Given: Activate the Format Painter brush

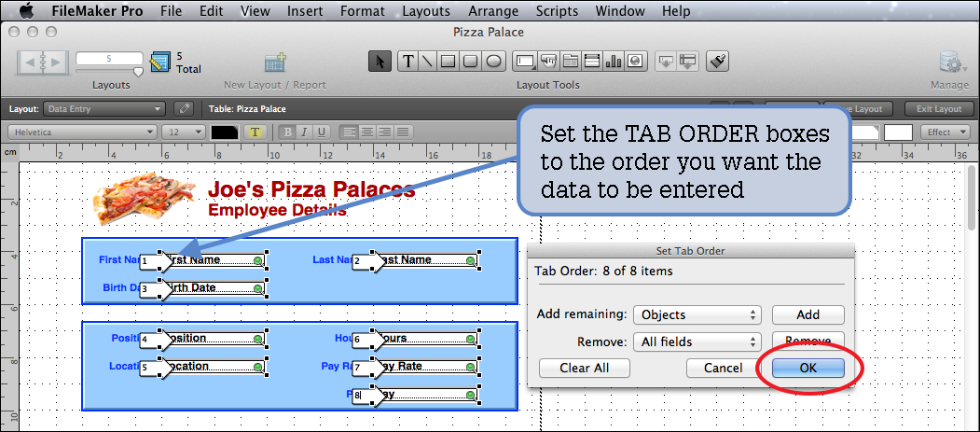Looking at the screenshot, I should (717, 62).
